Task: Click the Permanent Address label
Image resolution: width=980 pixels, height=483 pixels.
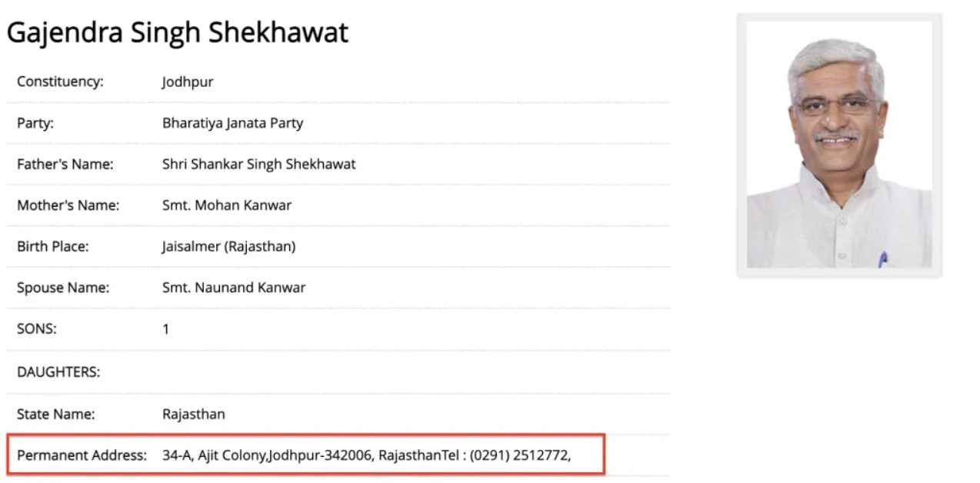Action: coord(82,455)
